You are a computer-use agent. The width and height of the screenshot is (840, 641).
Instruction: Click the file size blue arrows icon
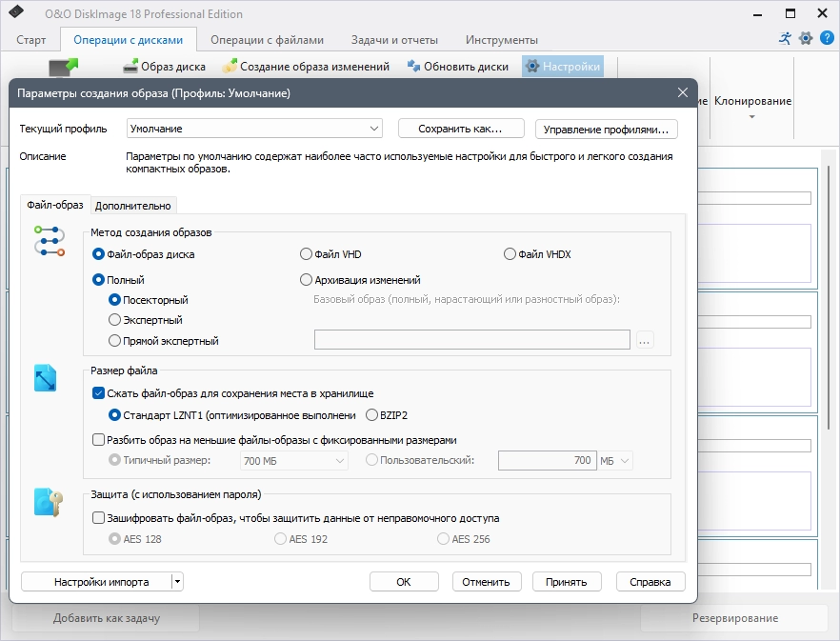pyautogui.click(x=45, y=378)
